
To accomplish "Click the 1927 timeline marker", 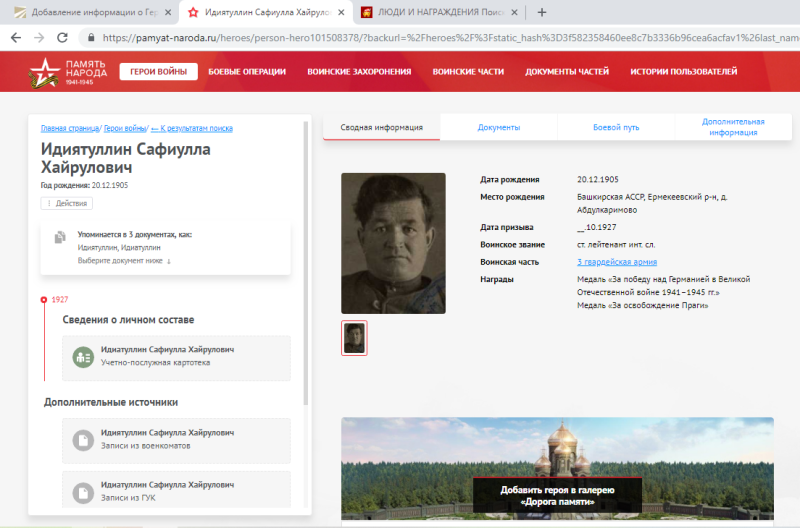I will pyautogui.click(x=44, y=299).
